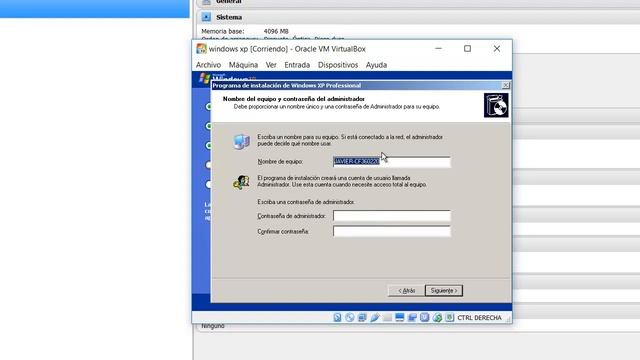Screen dimensions: 640x360
Task: Click the Confirmar contraseña field
Action: [392, 231]
